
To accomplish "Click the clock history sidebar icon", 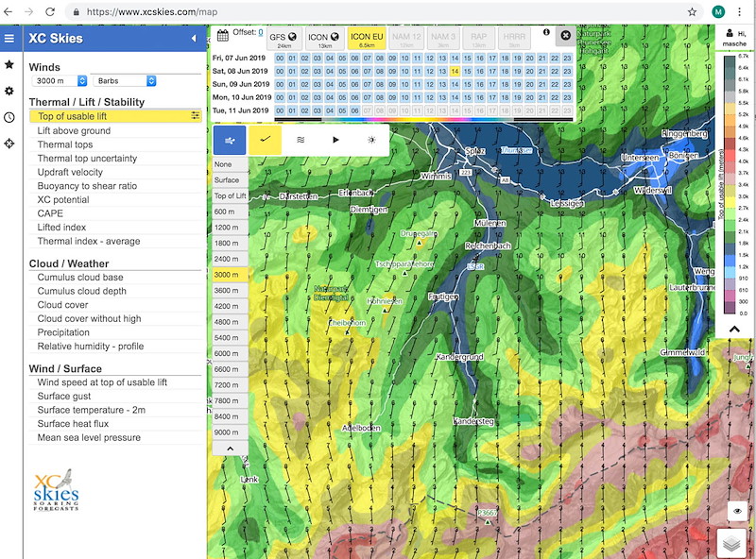I will 9,117.
